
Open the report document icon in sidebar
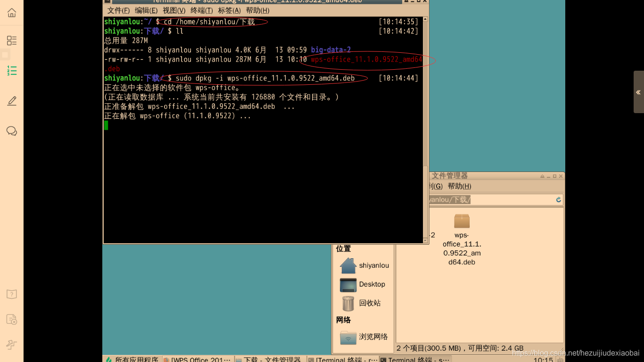click(x=12, y=320)
